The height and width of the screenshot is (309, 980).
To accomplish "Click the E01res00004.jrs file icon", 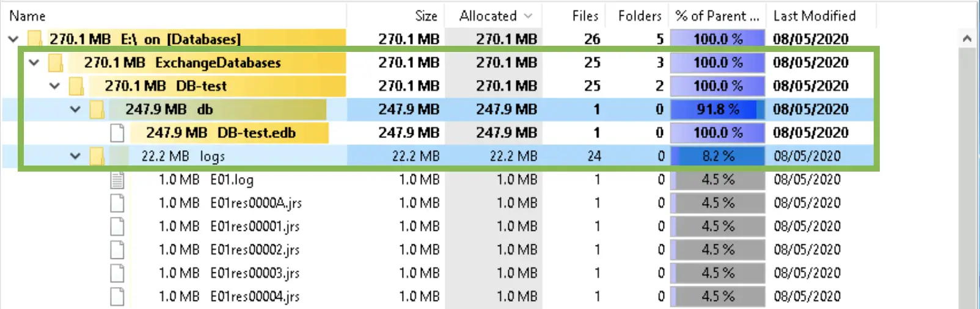I will [x=117, y=296].
